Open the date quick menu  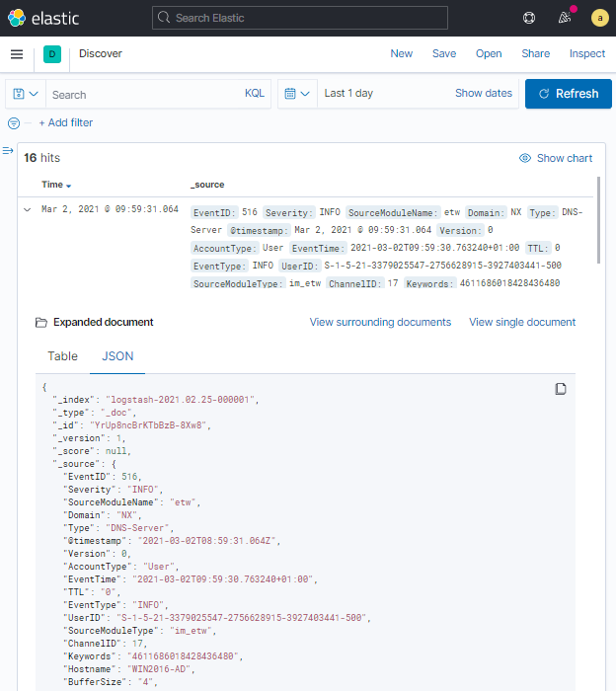297,94
